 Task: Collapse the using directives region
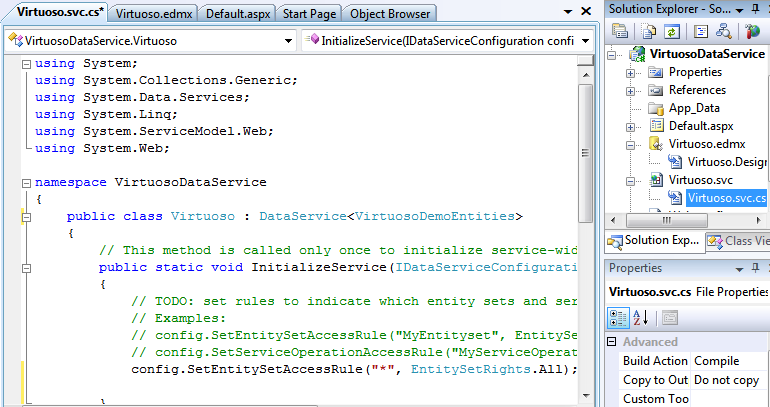[x=25, y=63]
